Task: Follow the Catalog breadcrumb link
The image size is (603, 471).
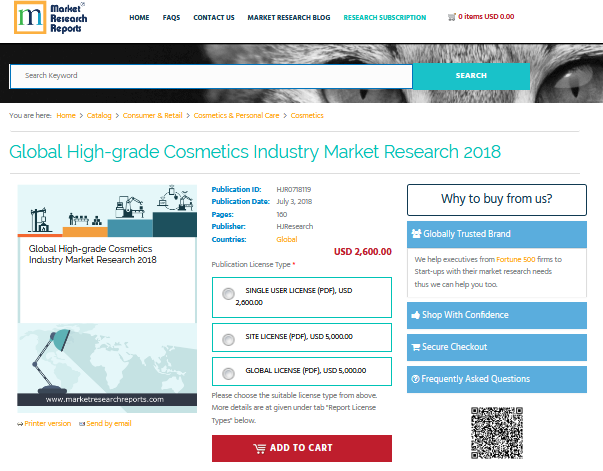Action: (99, 115)
